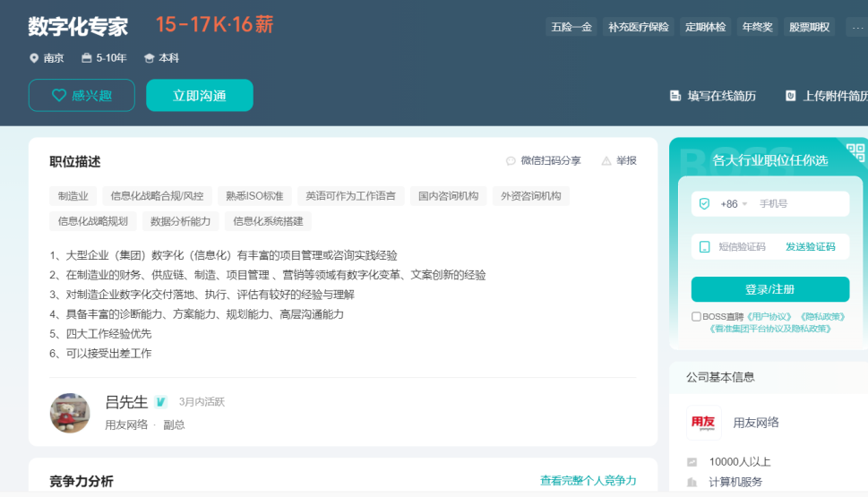Click 上传附件简历 upload icon
868x497 pixels.
pyautogui.click(x=791, y=96)
